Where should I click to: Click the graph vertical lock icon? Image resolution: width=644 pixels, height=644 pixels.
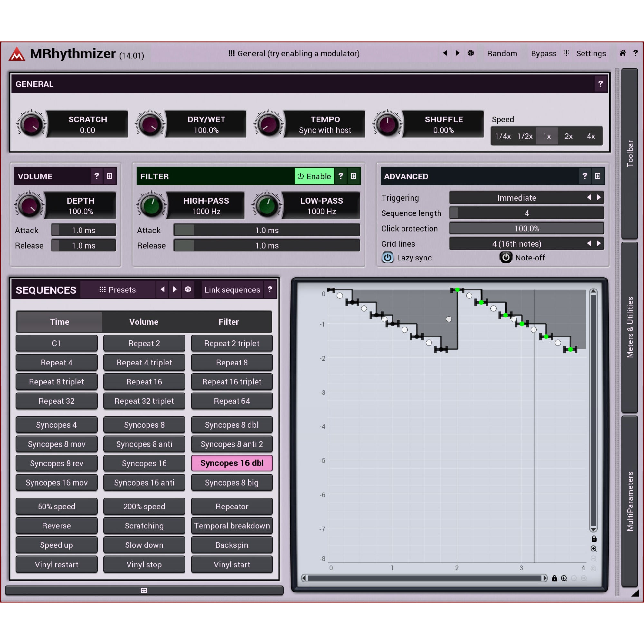594,539
